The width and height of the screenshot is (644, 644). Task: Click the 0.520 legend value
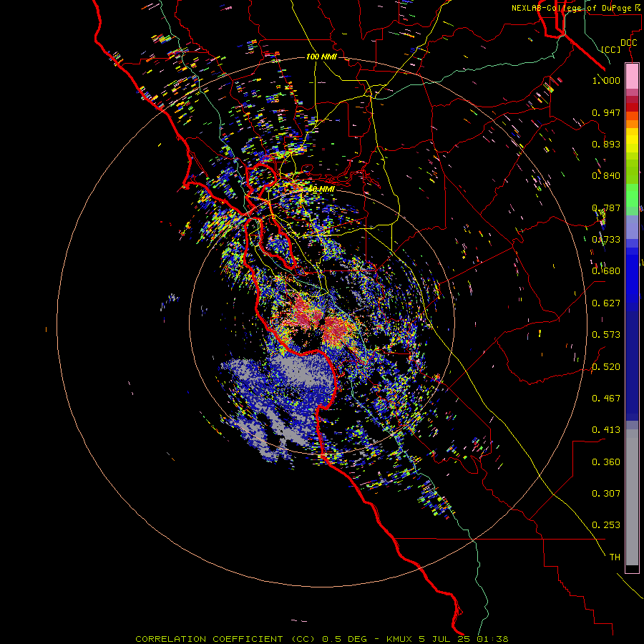606,367
